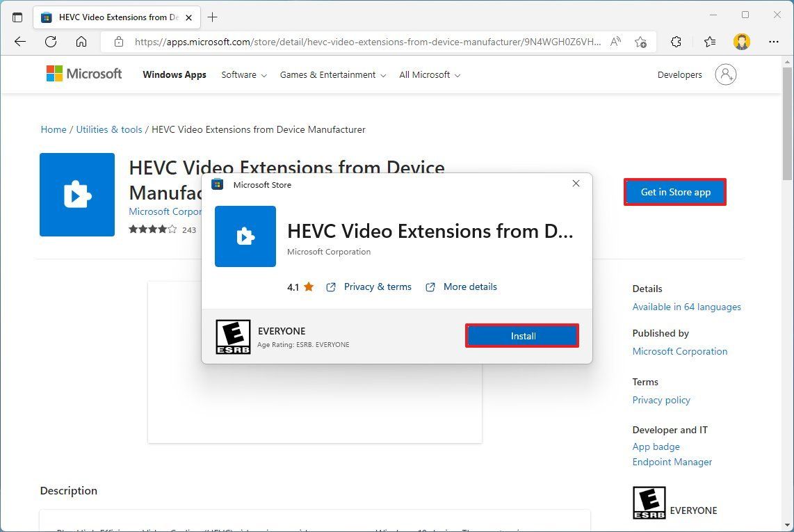Click the account sign-in icon next to Developers
The image size is (794, 532).
tap(725, 74)
